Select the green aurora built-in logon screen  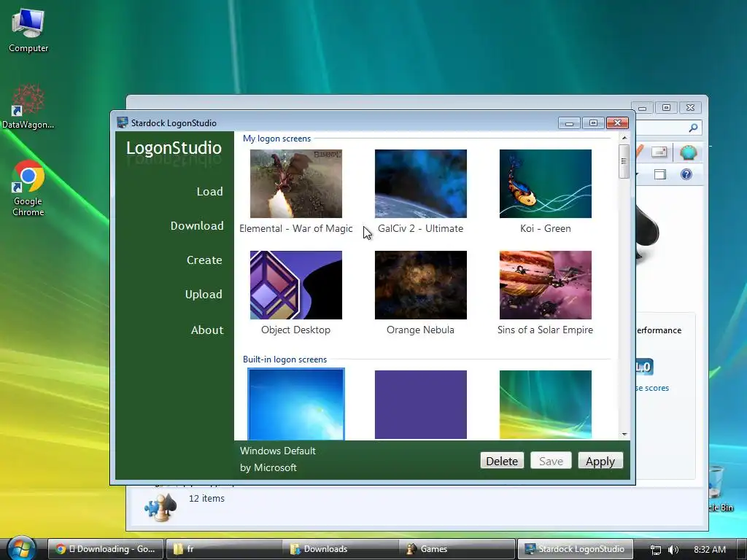click(x=546, y=405)
